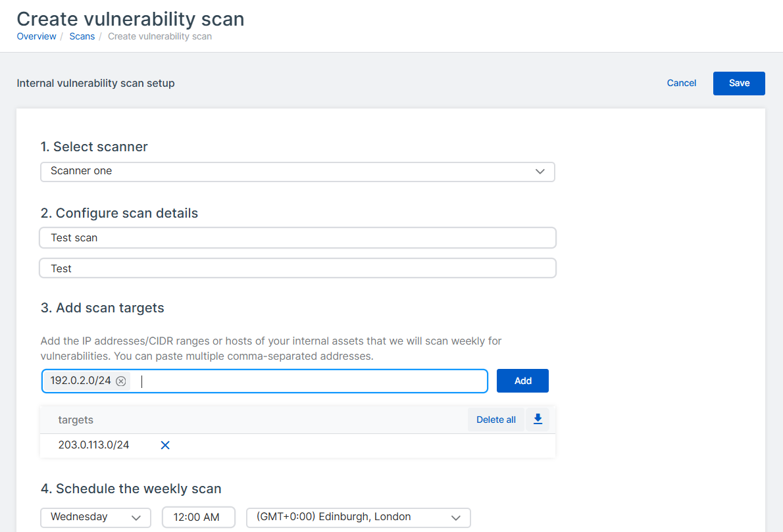Save the vulnerability scan
Screen dimensions: 783x532
tap(739, 84)
